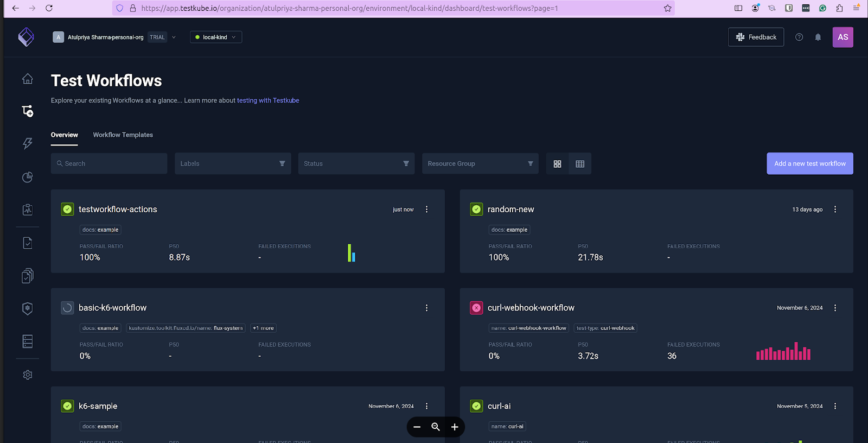868x443 pixels.
Task: Open the Home dashboard sidebar icon
Action: [28, 79]
